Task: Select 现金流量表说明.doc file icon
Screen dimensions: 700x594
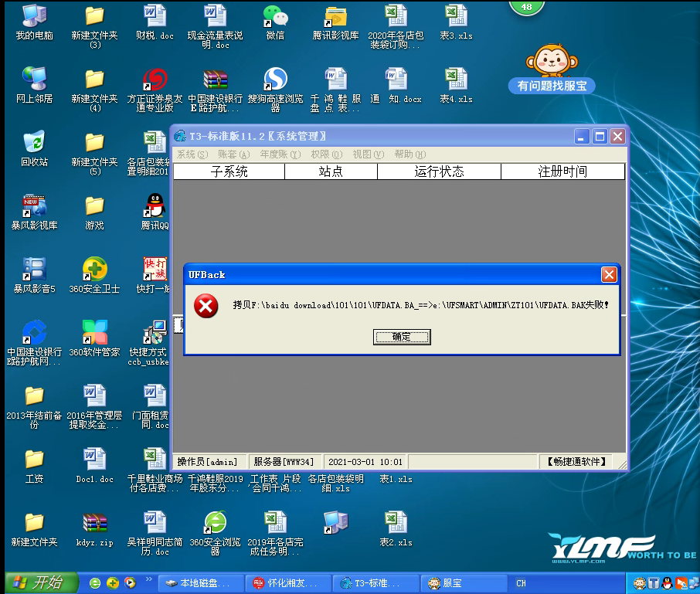Action: 216,26
